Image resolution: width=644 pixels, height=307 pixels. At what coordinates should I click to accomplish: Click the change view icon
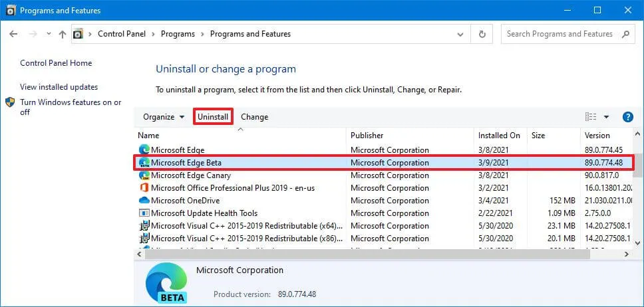(590, 117)
